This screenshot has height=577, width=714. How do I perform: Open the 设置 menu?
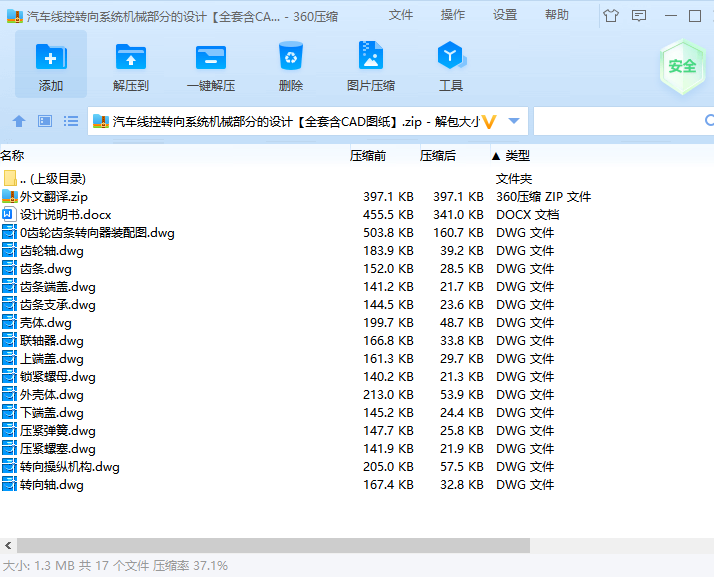pyautogui.click(x=505, y=15)
